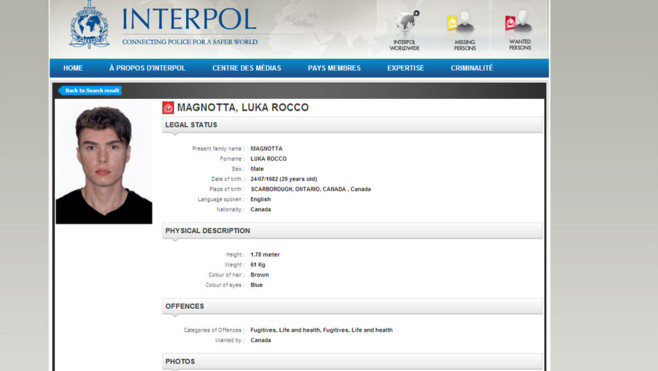Go to the HOME menu item
658x371 pixels.
pos(73,68)
